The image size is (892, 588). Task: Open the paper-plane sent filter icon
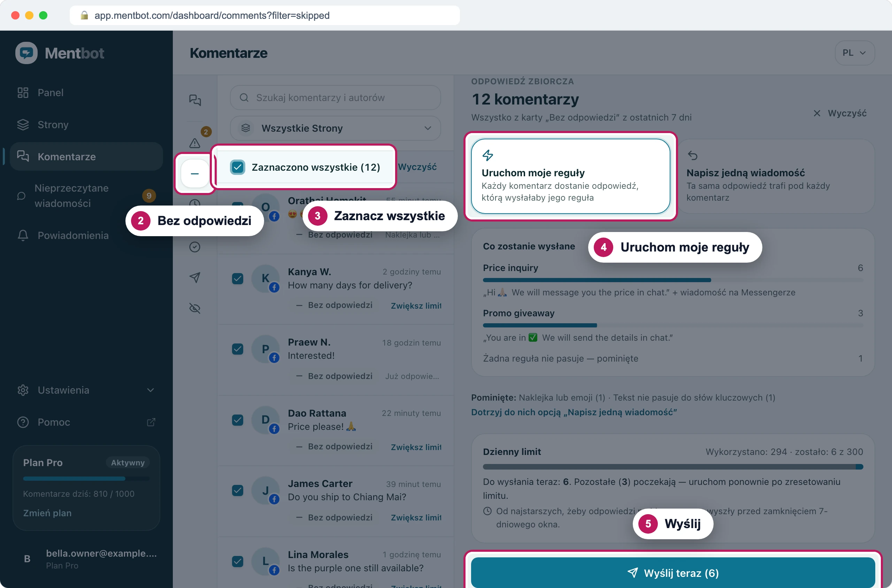click(x=195, y=278)
